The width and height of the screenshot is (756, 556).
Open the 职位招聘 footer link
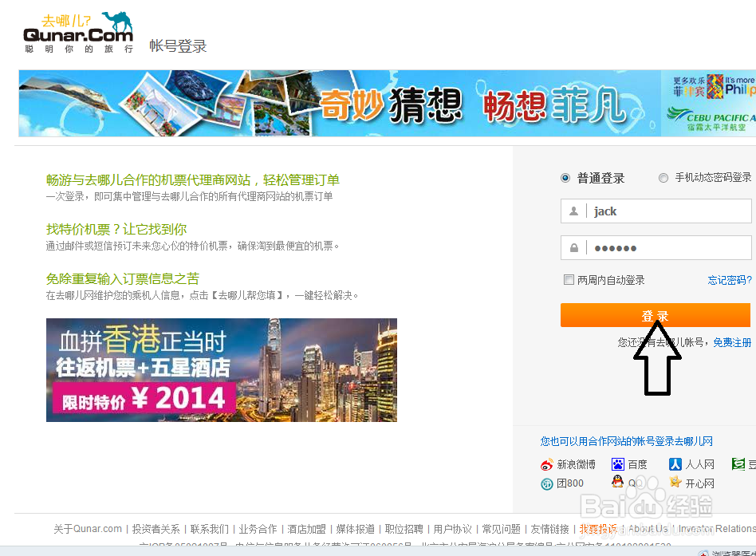[x=404, y=529]
